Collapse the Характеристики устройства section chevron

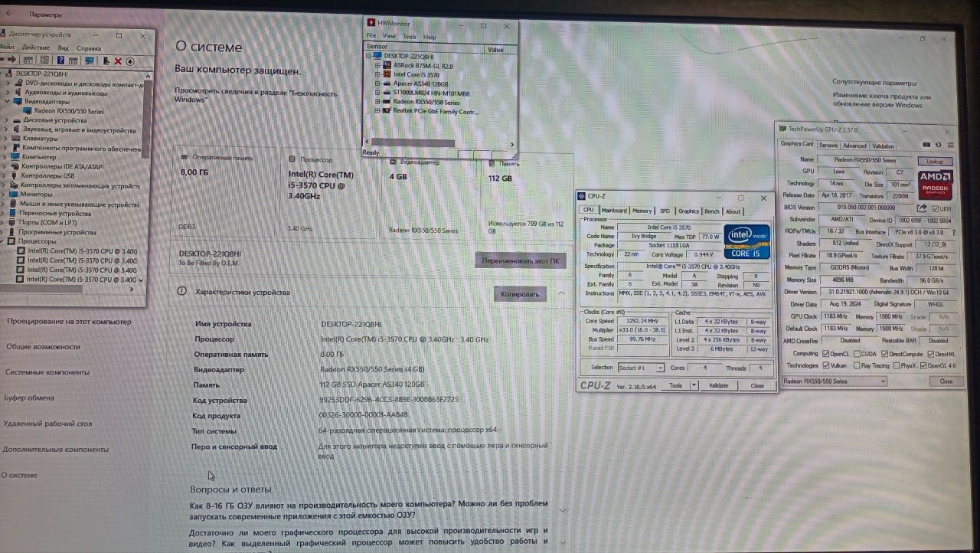pos(561,293)
